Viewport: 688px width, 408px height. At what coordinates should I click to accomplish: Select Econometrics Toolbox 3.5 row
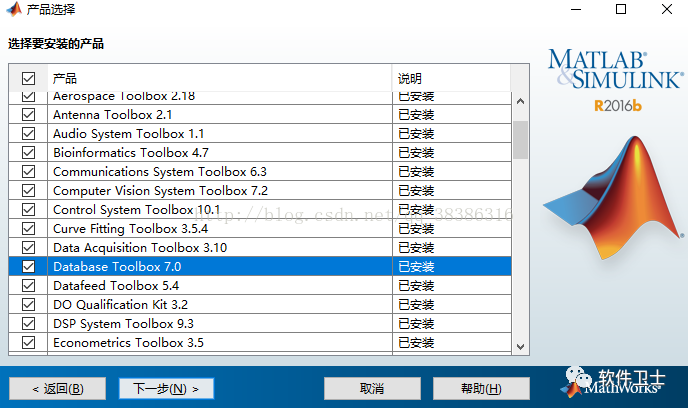[x=260, y=343]
